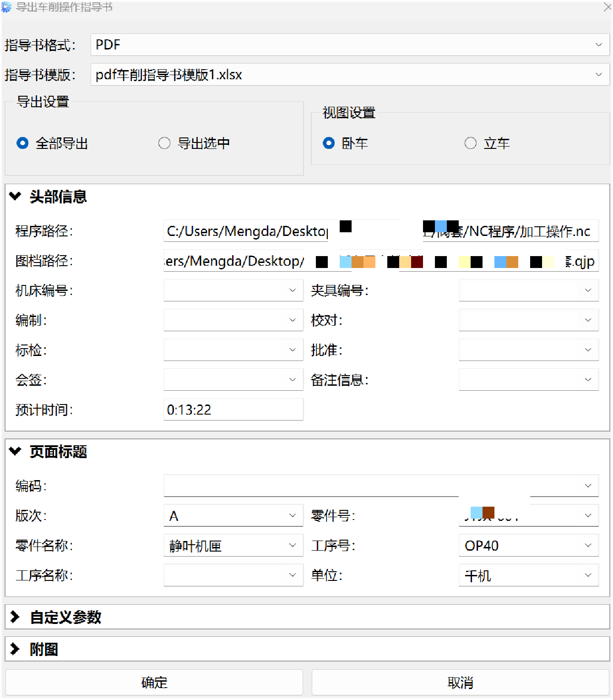This screenshot has width=613, height=700.
Task: Click the 确定 button
Action: pos(154,683)
